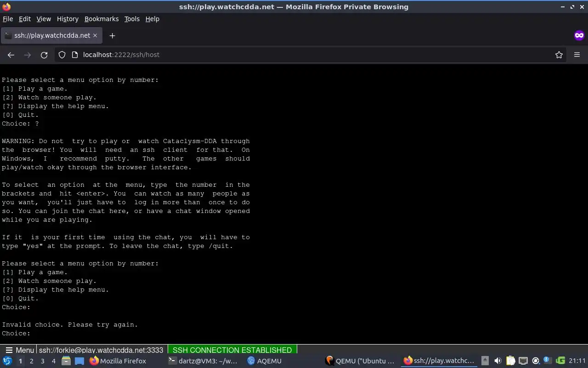Click the private browsing mask icon
The width and height of the screenshot is (588, 368).
(579, 35)
